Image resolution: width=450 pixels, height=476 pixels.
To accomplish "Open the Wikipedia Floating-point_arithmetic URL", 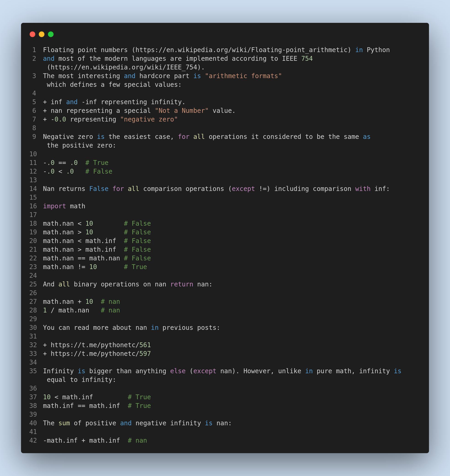I will click(241, 50).
